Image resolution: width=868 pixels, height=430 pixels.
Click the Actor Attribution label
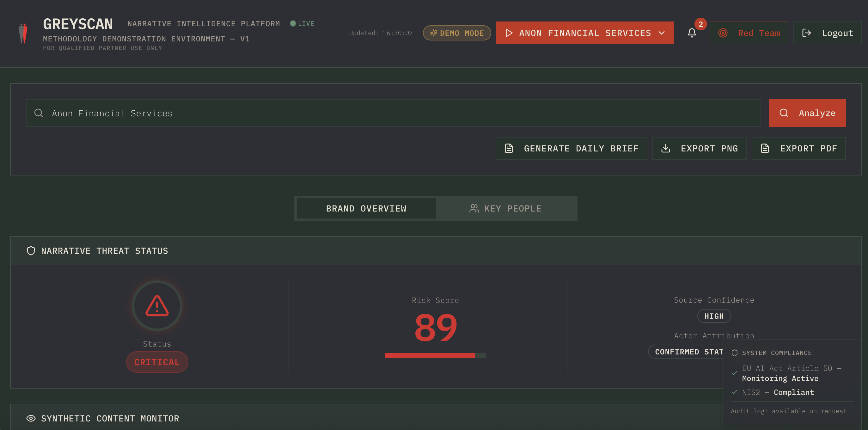point(714,336)
